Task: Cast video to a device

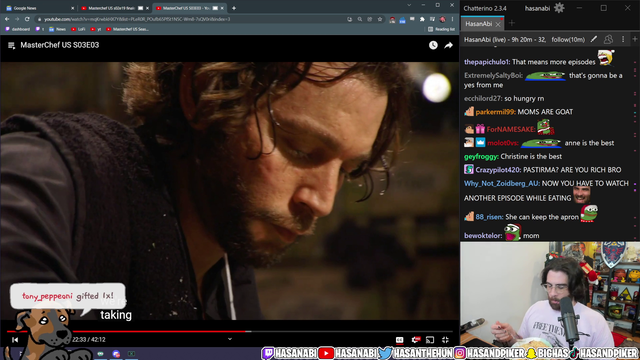Action: pyautogui.click(x=430, y=340)
